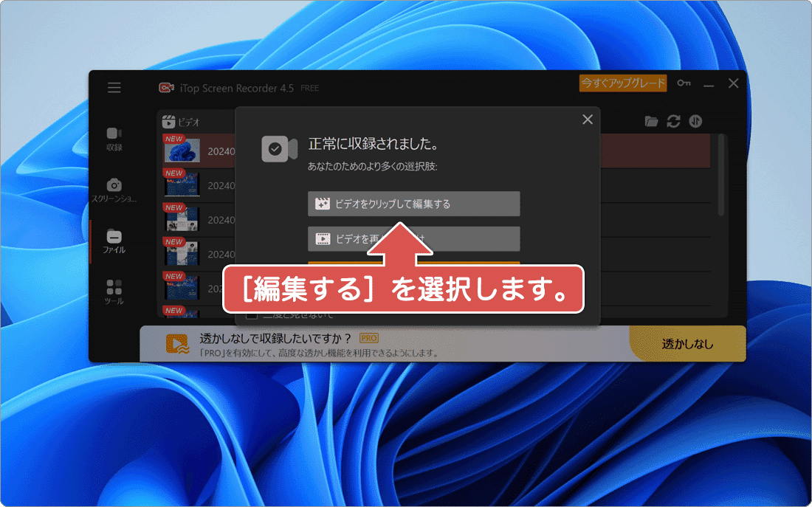Viewport: 812px width, 507px height.
Task: Click the key icon in the title bar
Action: (x=683, y=83)
